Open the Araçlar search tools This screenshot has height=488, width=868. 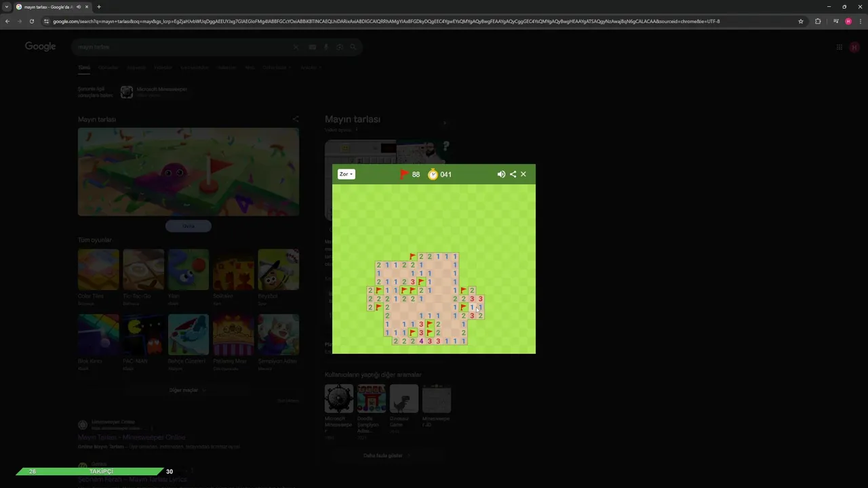pos(311,68)
